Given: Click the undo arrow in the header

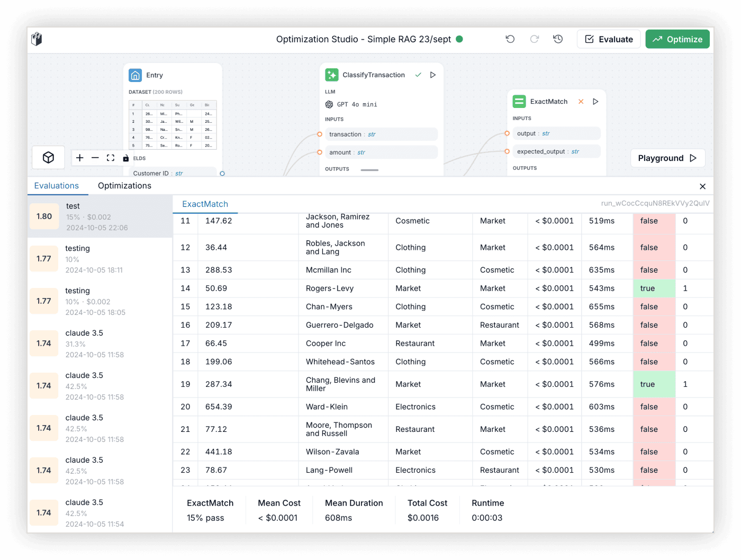Looking at the screenshot, I should 510,39.
